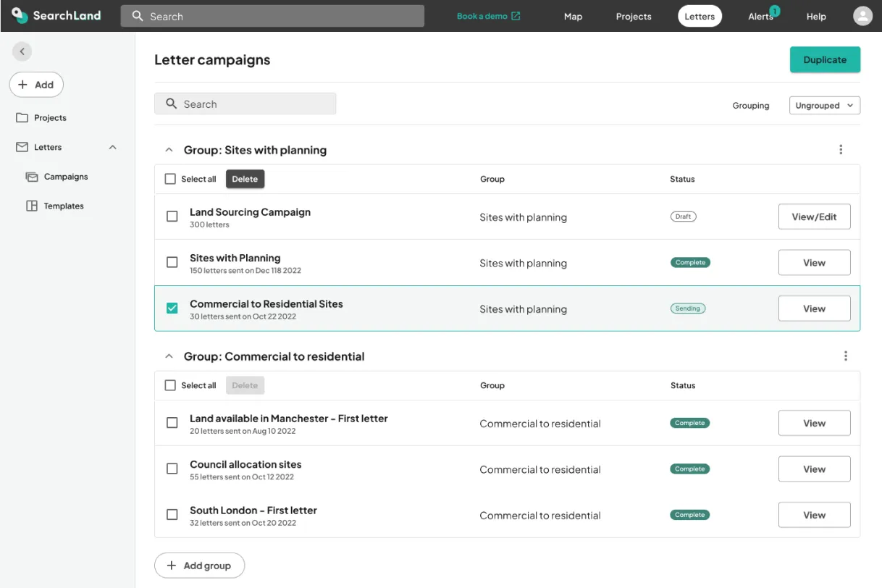Image resolution: width=882 pixels, height=588 pixels.
Task: Open the Campaigns section in the sidebar
Action: [66, 176]
